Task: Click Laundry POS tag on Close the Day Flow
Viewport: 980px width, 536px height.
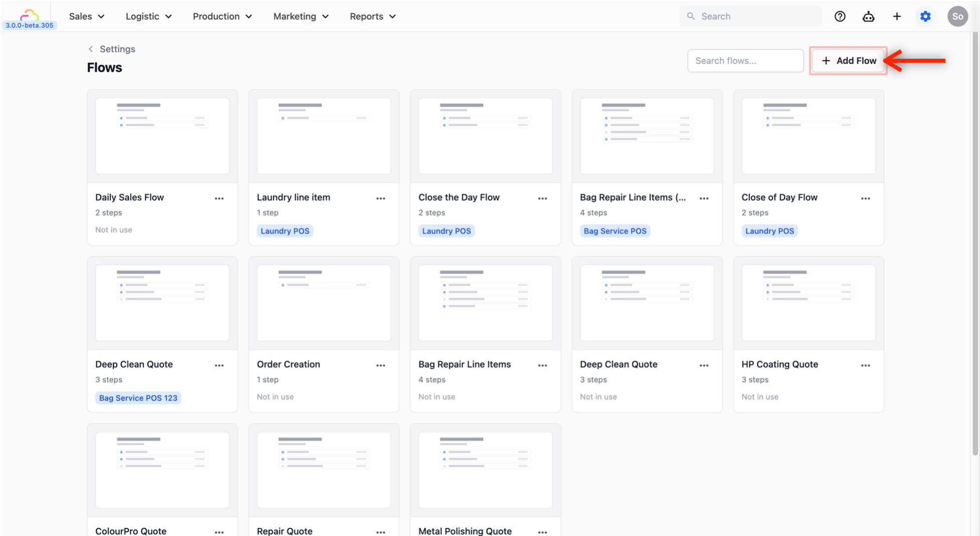Action: 446,231
